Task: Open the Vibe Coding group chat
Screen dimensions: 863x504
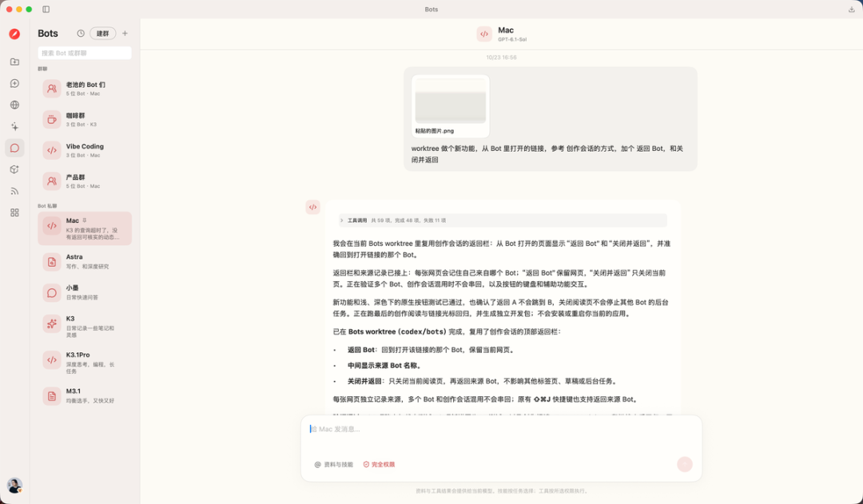Action: 85,150
